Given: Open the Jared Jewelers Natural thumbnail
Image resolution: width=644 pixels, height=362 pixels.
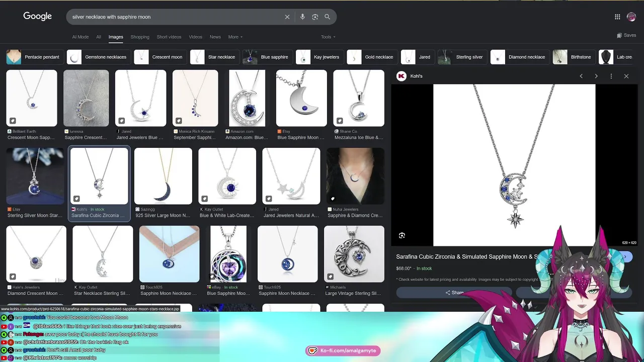Looking at the screenshot, I should [x=291, y=176].
